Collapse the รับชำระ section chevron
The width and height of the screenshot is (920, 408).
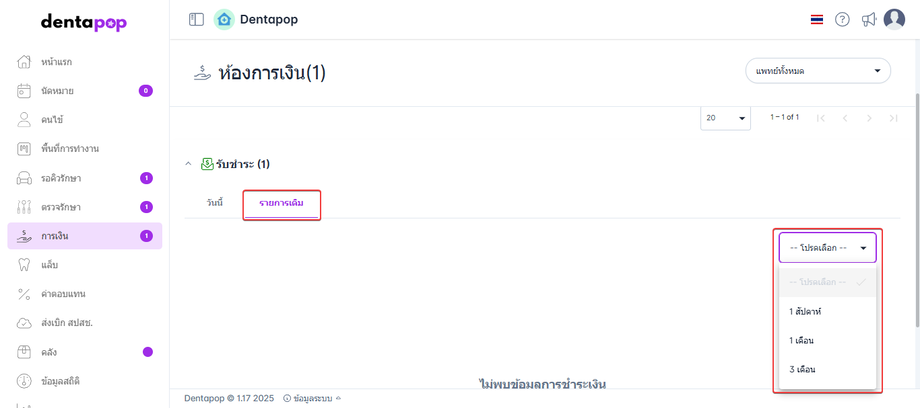click(x=189, y=164)
